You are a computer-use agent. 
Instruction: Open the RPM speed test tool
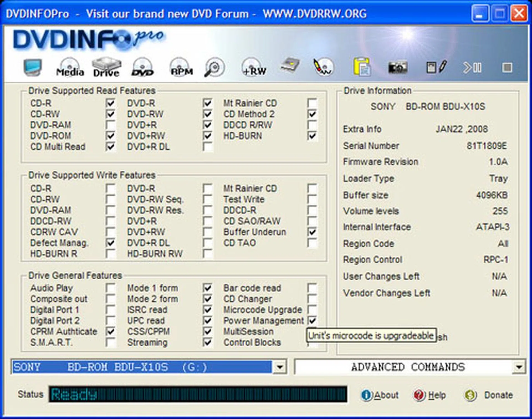(181, 67)
